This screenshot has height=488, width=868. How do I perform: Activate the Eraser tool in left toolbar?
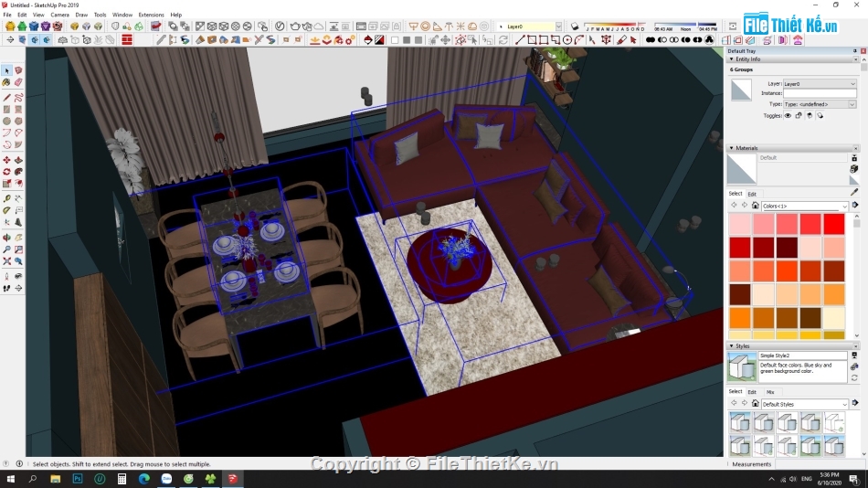(x=18, y=82)
